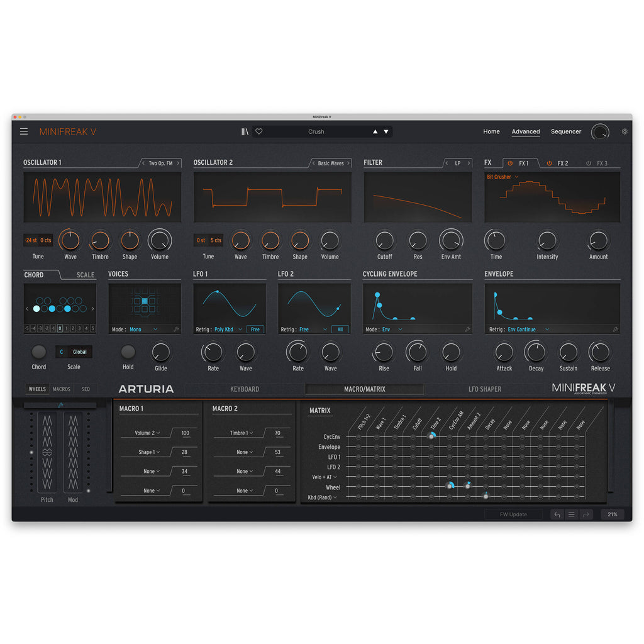Open the hamburger main menu
The height and width of the screenshot is (644, 644).
pos(24,131)
